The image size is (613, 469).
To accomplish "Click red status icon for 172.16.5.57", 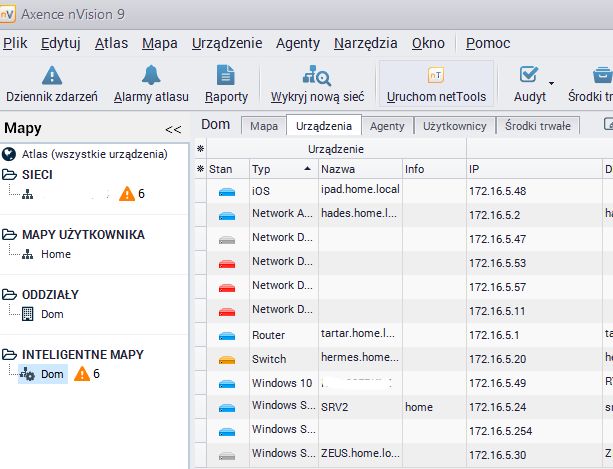I will pyautogui.click(x=227, y=288).
